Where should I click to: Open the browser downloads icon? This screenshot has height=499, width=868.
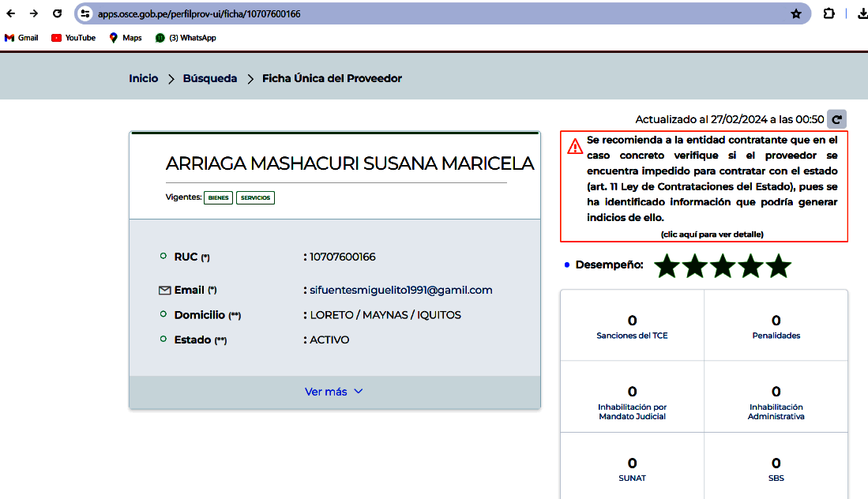pos(861,13)
